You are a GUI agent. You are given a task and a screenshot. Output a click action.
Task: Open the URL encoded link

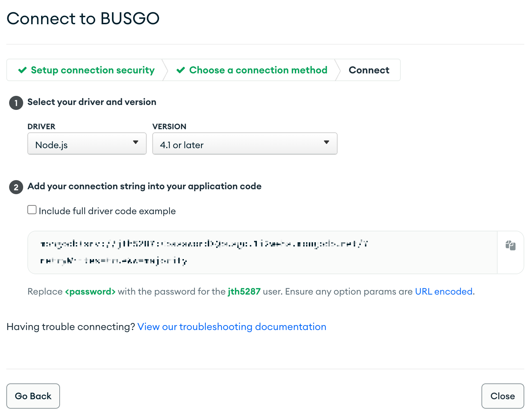444,291
